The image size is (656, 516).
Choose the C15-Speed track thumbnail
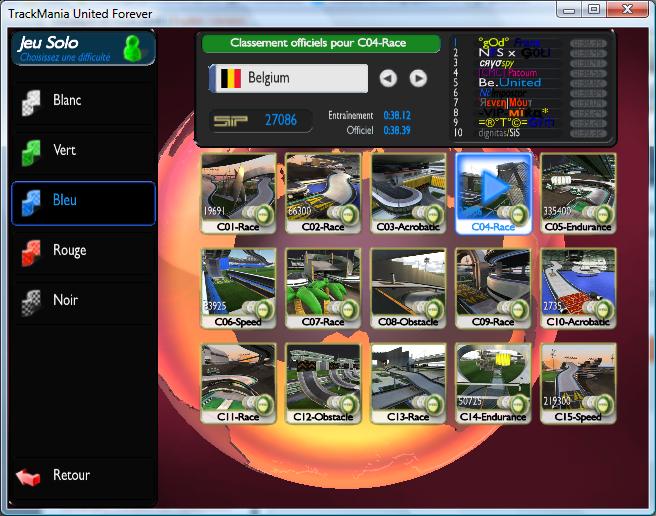pyautogui.click(x=578, y=382)
